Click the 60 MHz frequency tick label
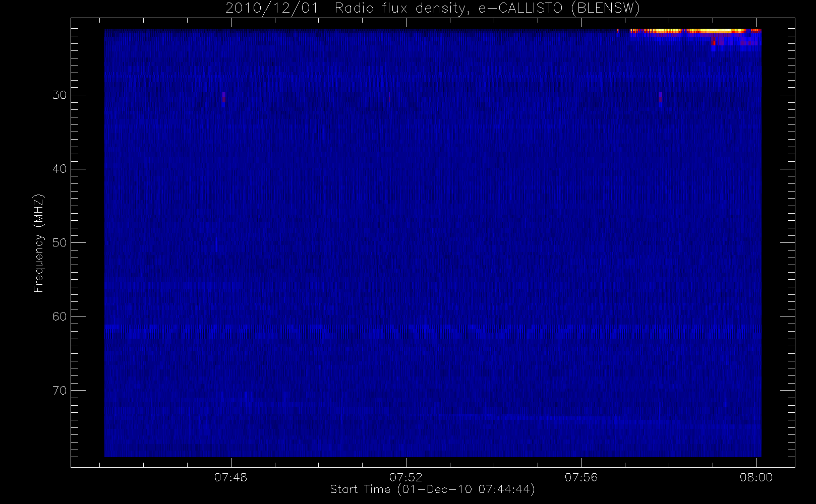Viewport: 816px width, 504px height. coord(60,317)
